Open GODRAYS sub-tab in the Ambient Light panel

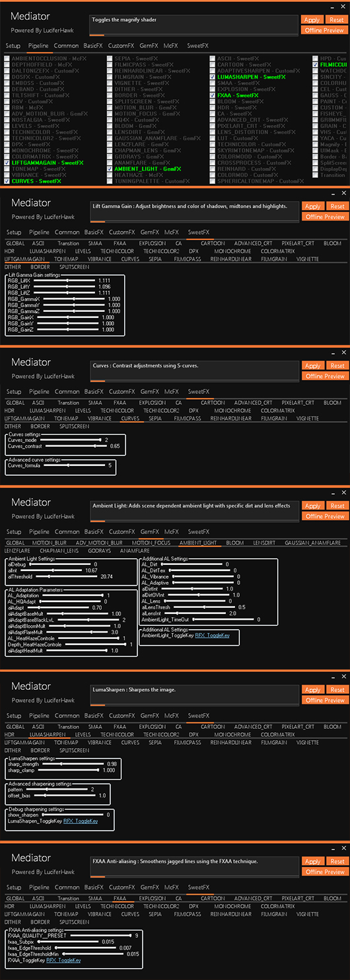click(99, 550)
